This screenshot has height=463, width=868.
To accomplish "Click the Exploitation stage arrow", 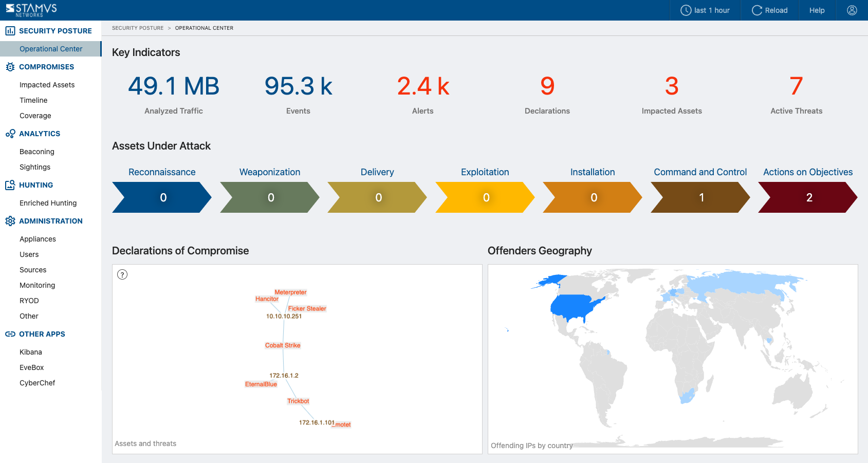I will pos(485,197).
